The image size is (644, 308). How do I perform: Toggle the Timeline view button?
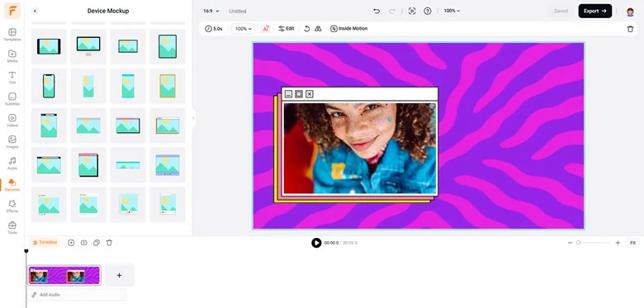pyautogui.click(x=45, y=243)
